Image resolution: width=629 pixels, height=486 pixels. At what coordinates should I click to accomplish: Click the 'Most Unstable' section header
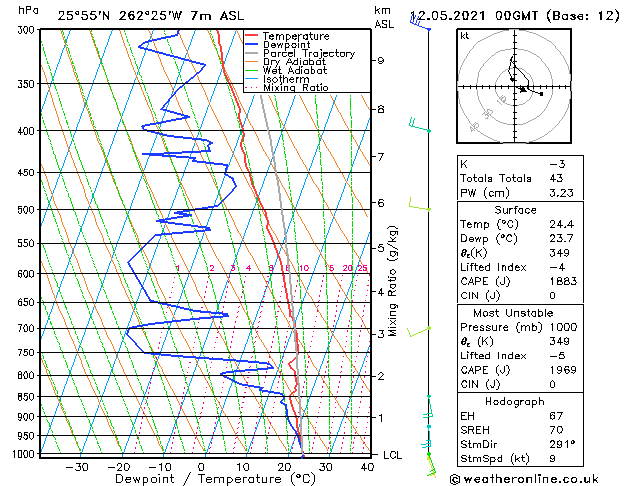[x=513, y=313]
